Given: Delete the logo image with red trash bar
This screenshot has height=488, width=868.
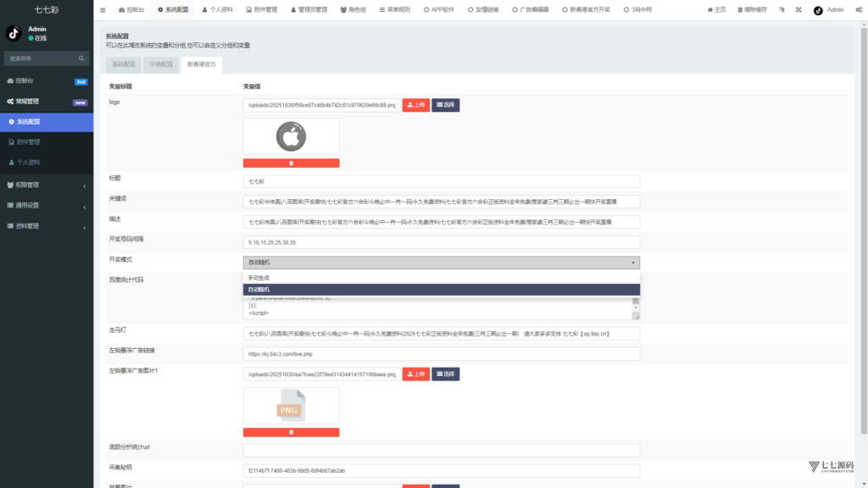Looking at the screenshot, I should pyautogui.click(x=291, y=163).
